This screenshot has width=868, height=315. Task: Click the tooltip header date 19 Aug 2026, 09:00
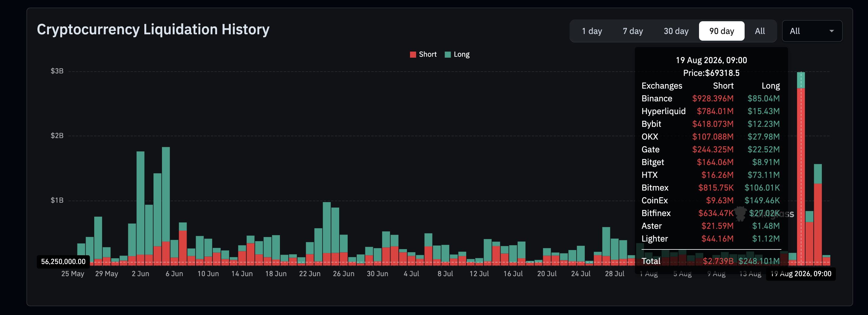pos(711,60)
